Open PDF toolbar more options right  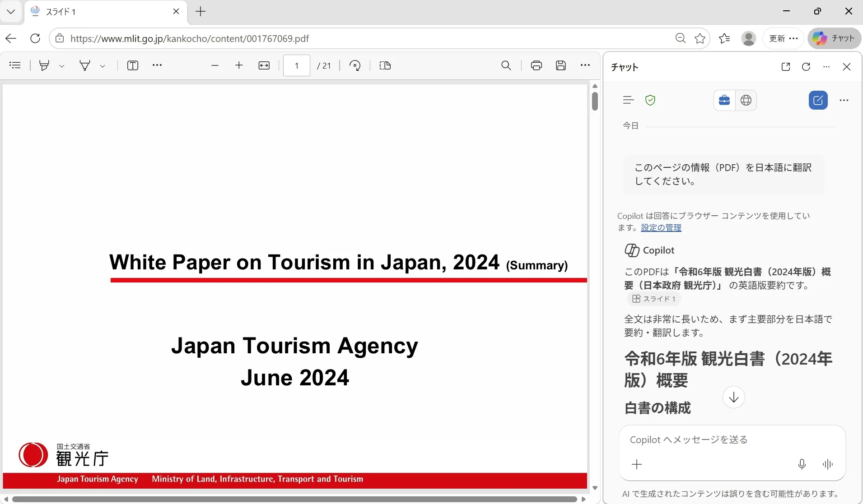(x=585, y=65)
